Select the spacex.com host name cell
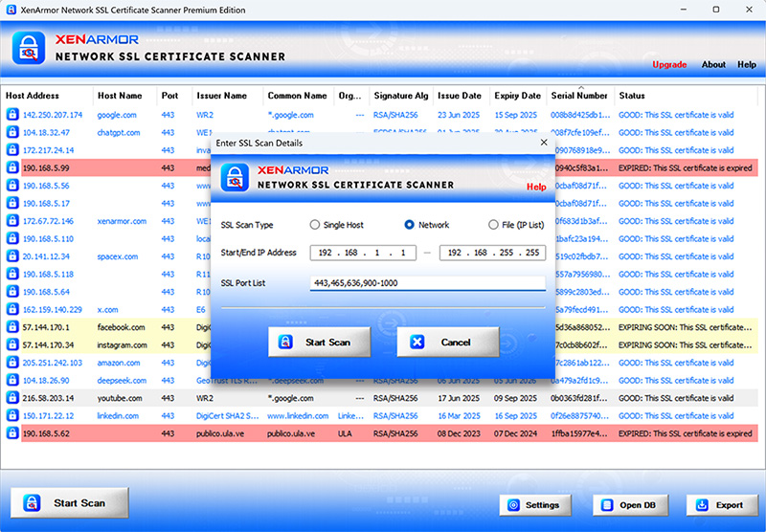Image resolution: width=766 pixels, height=532 pixels. tap(117, 256)
